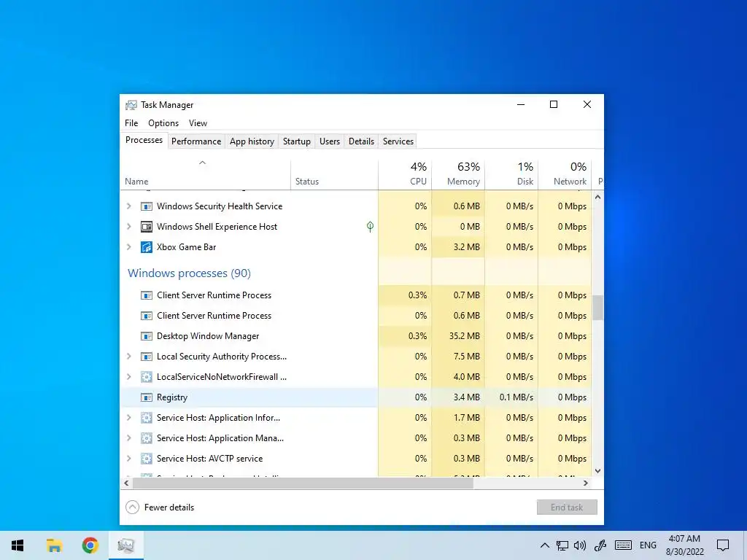Sort by the Network column header
Image resolution: width=747 pixels, height=560 pixels.
[x=565, y=174]
